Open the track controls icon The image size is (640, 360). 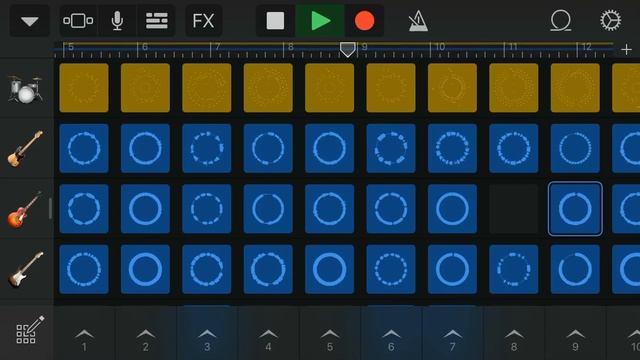[x=157, y=21]
